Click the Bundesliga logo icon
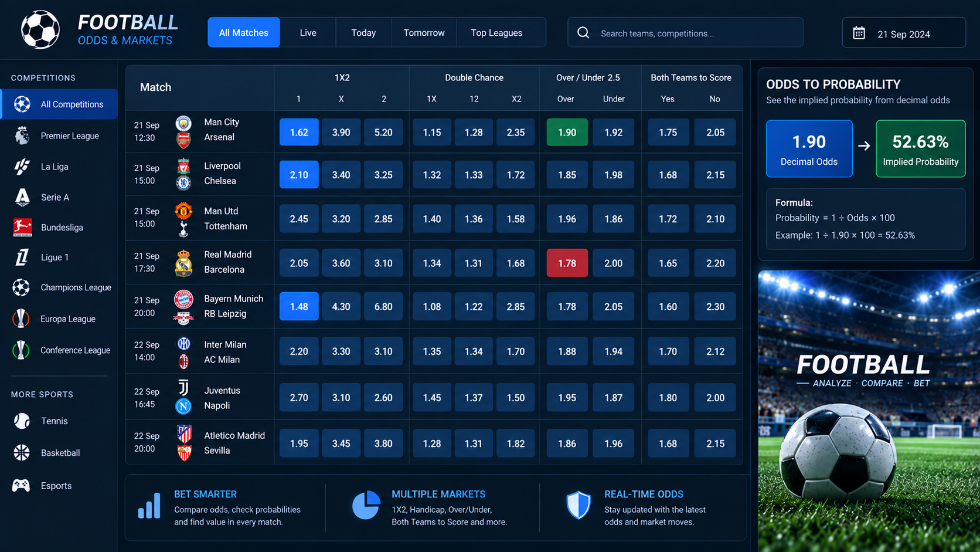This screenshot has height=552, width=980. 22,227
